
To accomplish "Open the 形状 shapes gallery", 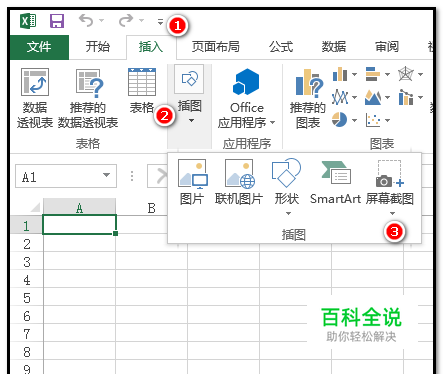I will pos(287,181).
